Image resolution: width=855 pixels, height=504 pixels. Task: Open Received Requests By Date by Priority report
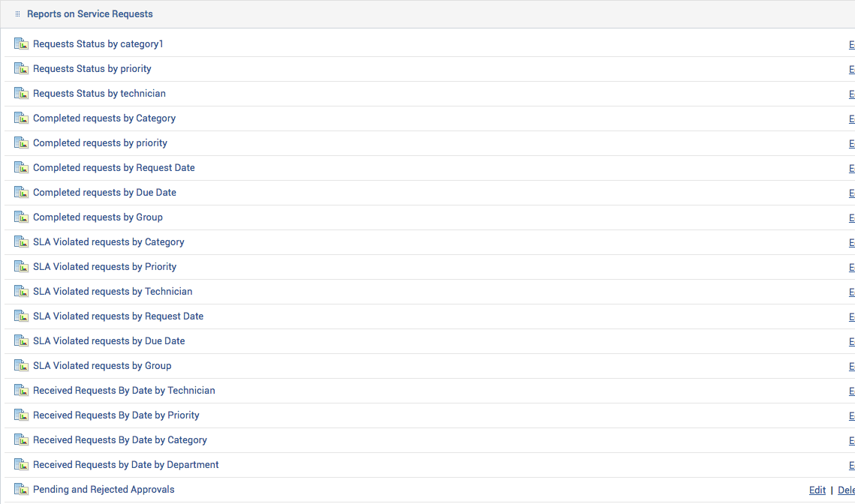116,415
